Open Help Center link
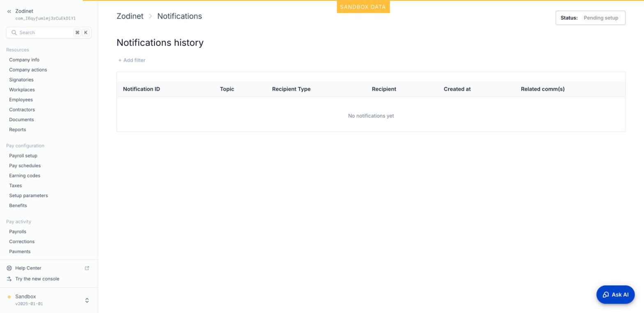Viewport: 644px width, 313px height. tap(28, 268)
